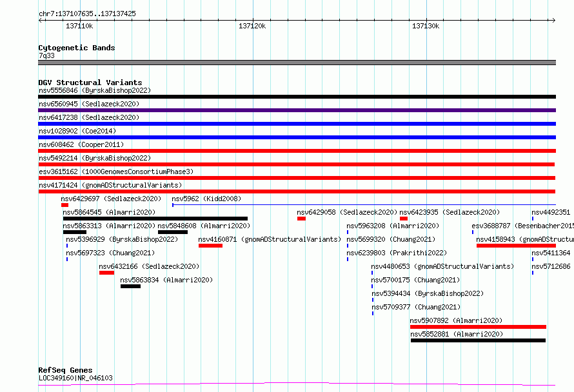This screenshot has height=392, width=574.
Task: Click the nsv5864545 (Almarri2020) label
Action: click(x=109, y=212)
